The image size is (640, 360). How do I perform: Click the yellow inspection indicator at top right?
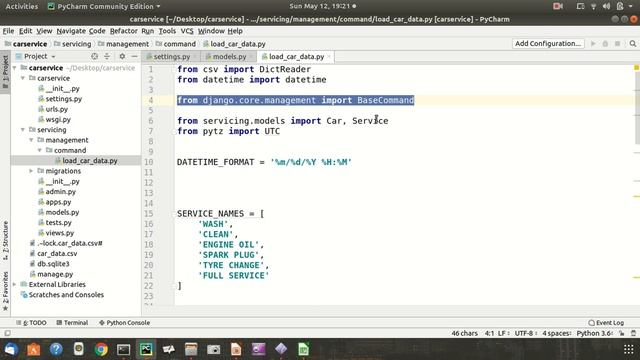coord(636,67)
